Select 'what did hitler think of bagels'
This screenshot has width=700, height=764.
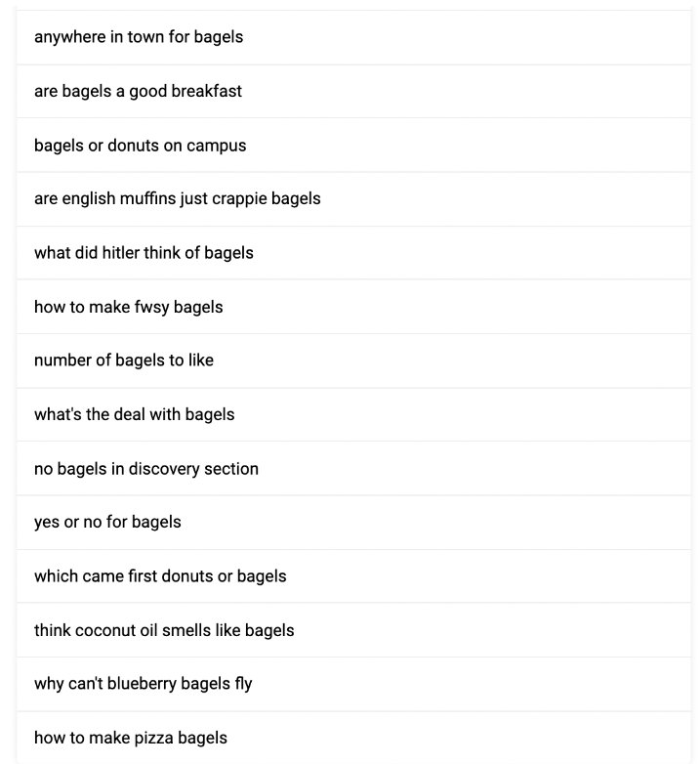tap(144, 253)
